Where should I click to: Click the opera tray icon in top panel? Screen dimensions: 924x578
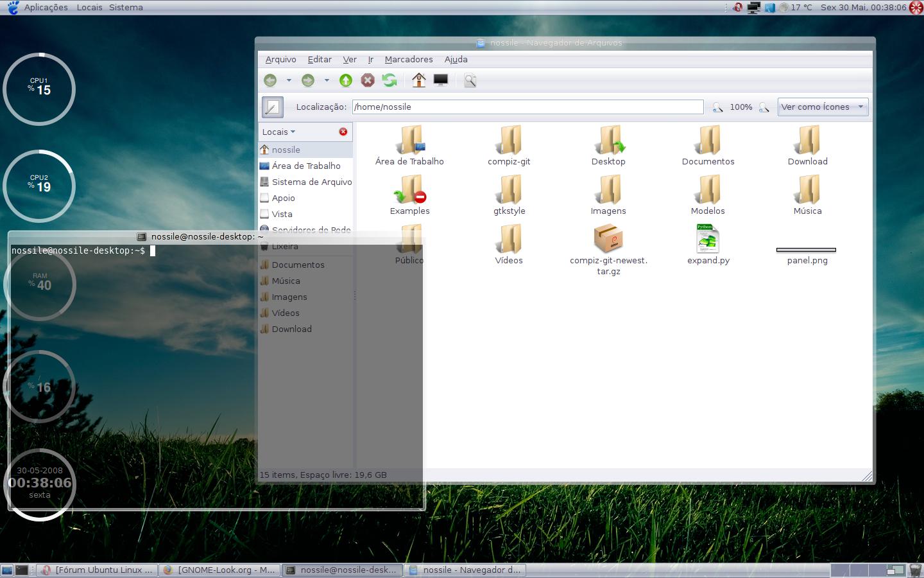738,8
